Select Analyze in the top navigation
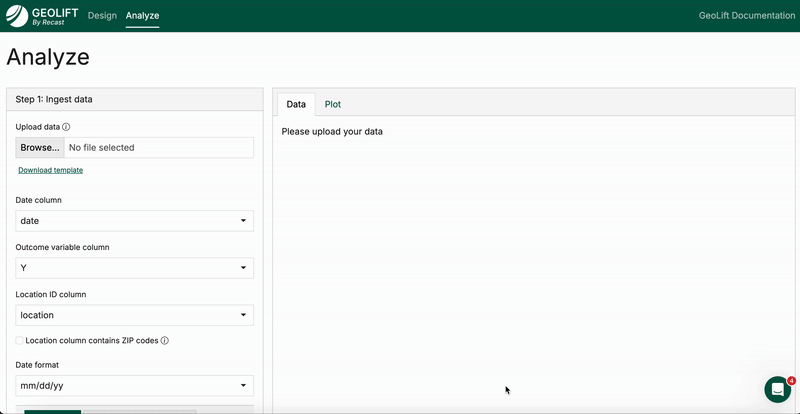The height and width of the screenshot is (414, 800). [x=142, y=16]
